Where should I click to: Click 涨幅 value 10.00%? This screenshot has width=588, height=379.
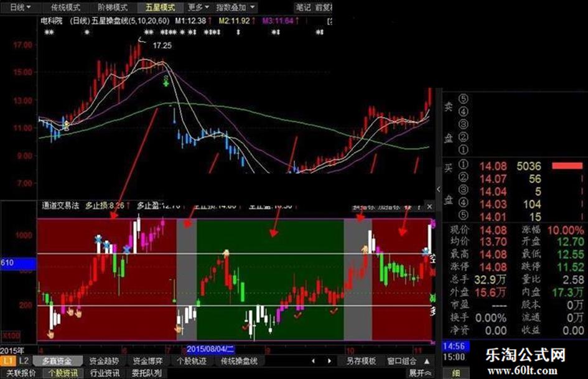click(x=566, y=230)
